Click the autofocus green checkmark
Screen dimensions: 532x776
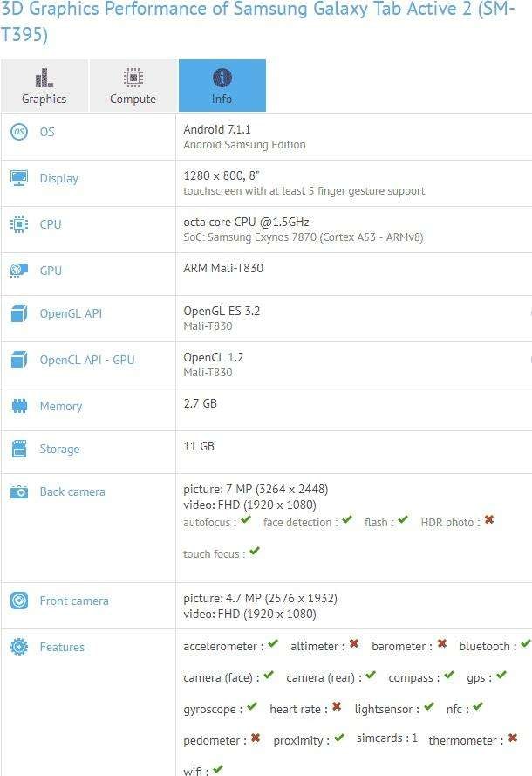click(x=246, y=519)
